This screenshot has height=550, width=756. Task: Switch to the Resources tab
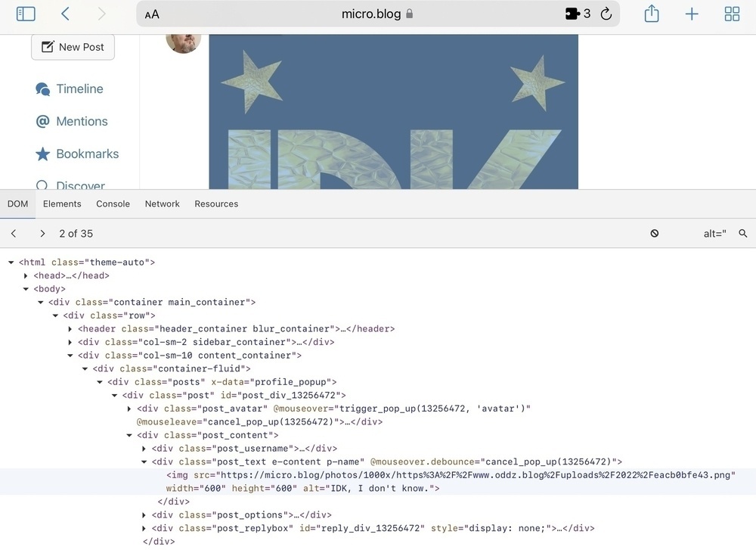216,204
